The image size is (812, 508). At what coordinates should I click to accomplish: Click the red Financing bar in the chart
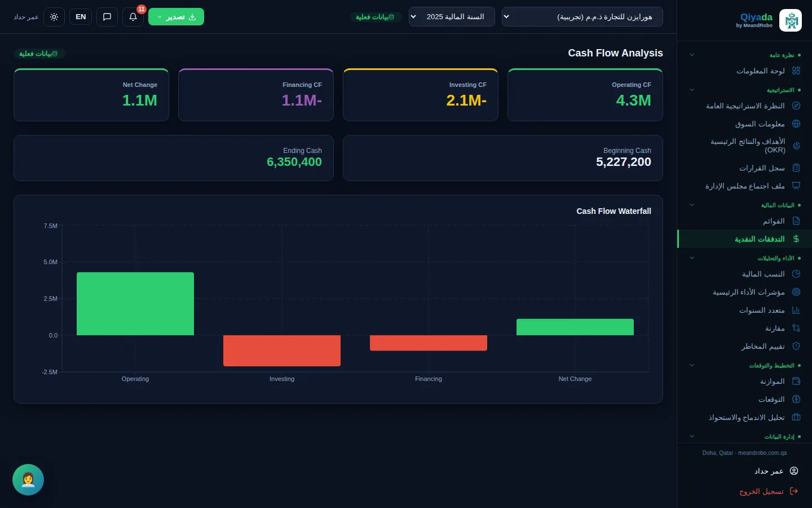(x=429, y=343)
